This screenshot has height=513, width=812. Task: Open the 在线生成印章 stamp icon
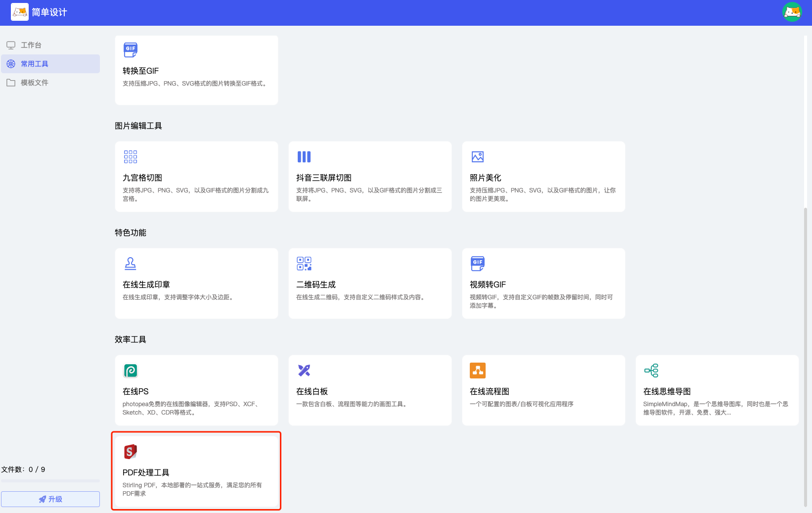coord(131,264)
